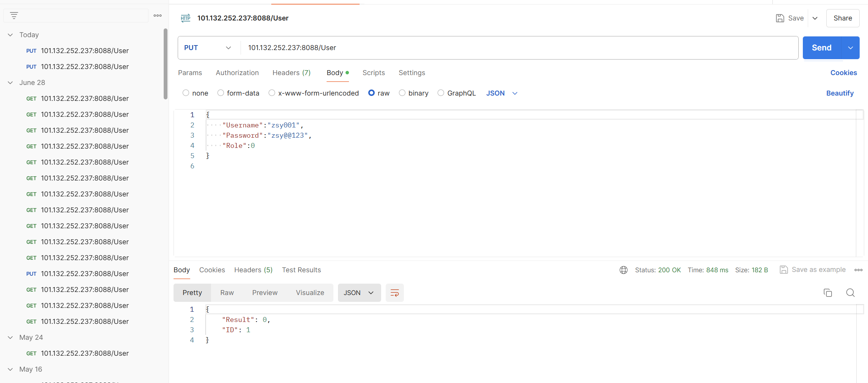Switch to the Authorization tab
868x383 pixels.
237,73
